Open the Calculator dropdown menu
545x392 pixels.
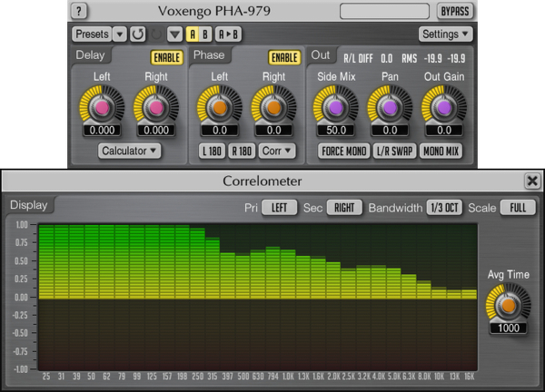pyautogui.click(x=130, y=151)
